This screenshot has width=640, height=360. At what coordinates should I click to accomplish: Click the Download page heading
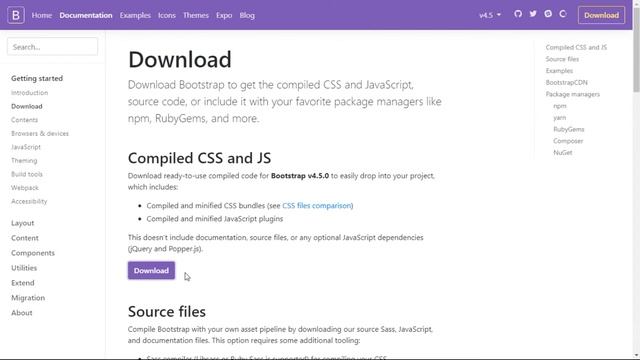[180, 59]
